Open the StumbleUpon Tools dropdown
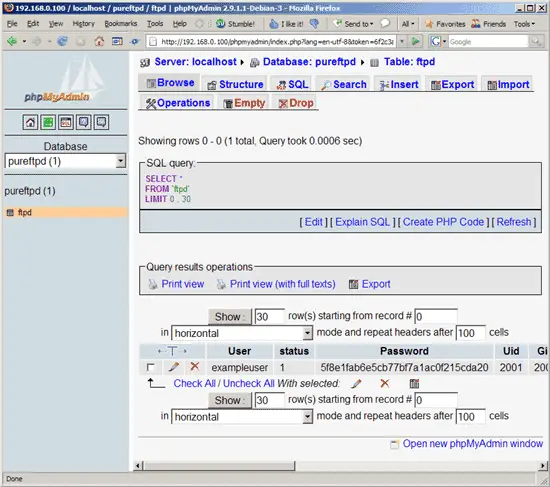Viewport: 550px width, 487px height. pyautogui.click(x=524, y=24)
